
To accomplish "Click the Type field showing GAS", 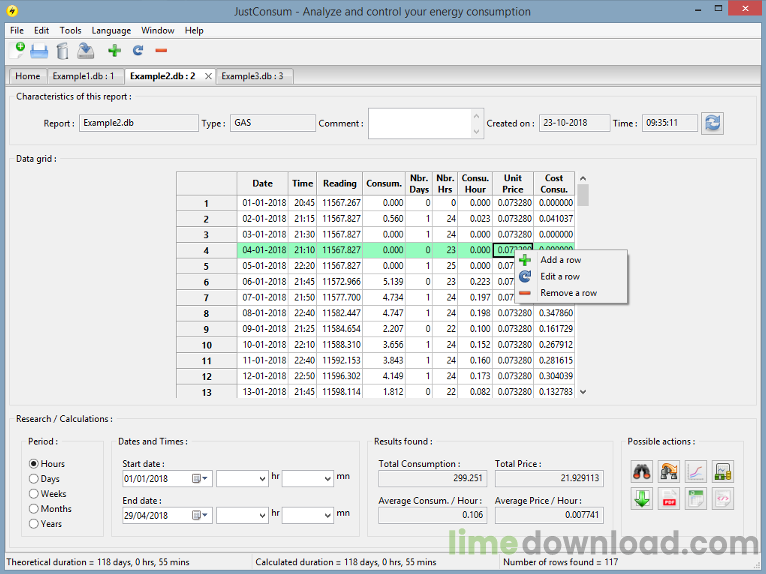I will coord(273,123).
